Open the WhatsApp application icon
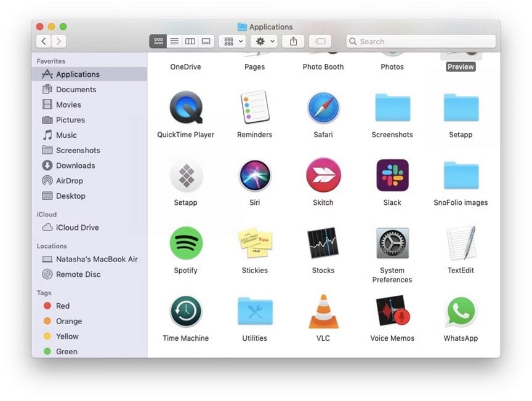This screenshot has width=532, height=401. (x=460, y=311)
